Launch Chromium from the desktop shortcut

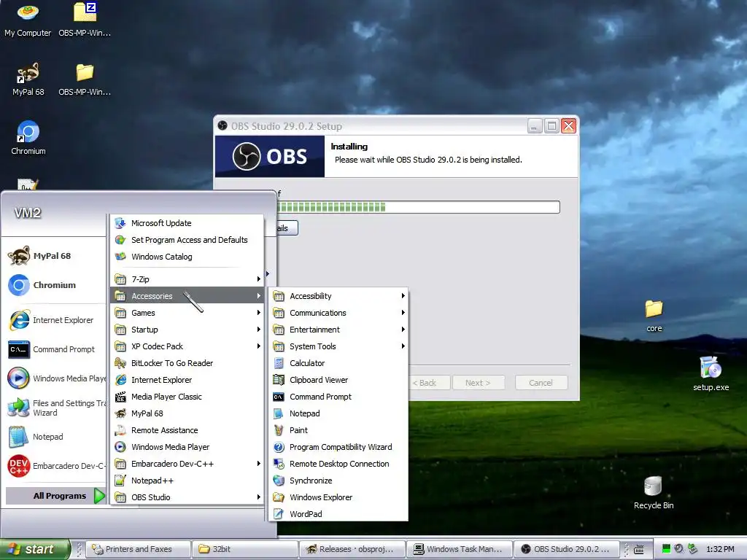(x=28, y=138)
